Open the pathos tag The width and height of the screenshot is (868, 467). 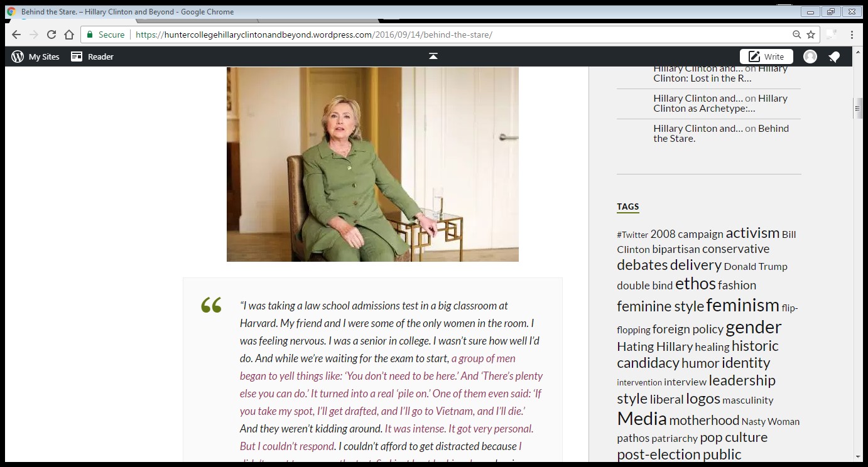pos(633,438)
